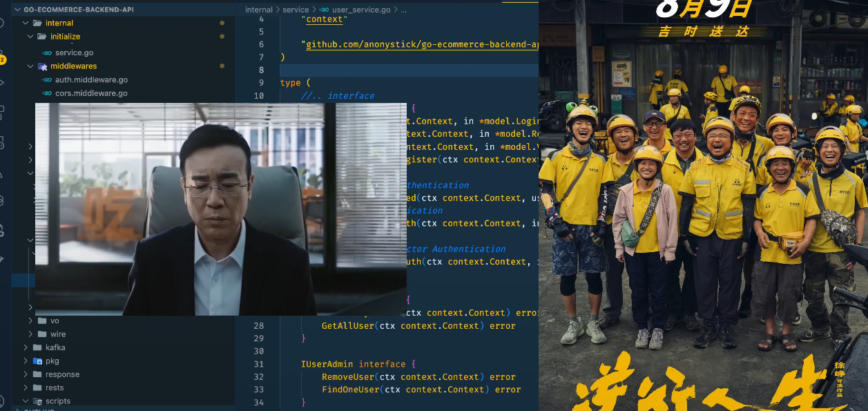
Task: Click the folder icon beside internal
Action: pyautogui.click(x=38, y=23)
